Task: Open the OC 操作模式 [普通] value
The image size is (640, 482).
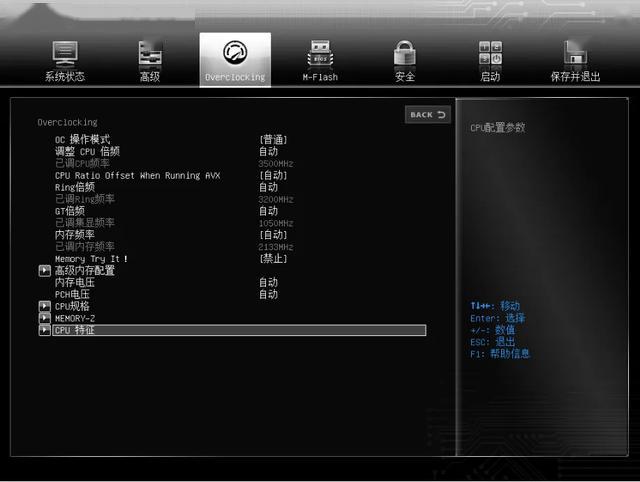Action: pos(273,140)
